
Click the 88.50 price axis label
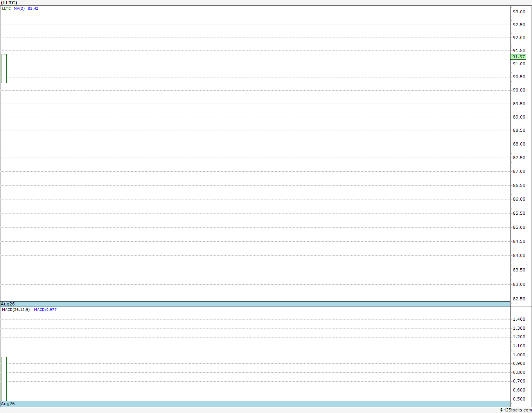(519, 131)
